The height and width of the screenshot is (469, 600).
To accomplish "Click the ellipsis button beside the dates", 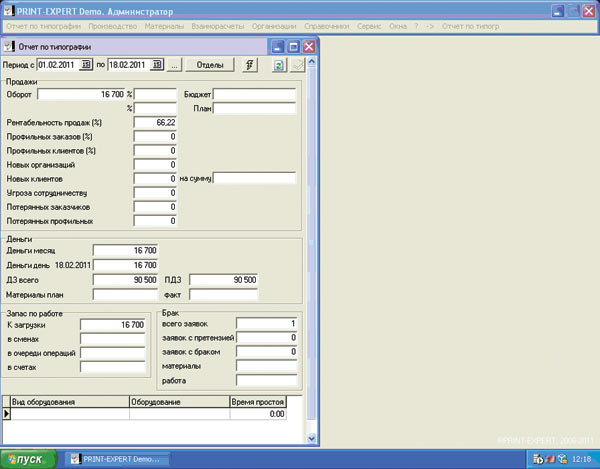I will coord(174,65).
